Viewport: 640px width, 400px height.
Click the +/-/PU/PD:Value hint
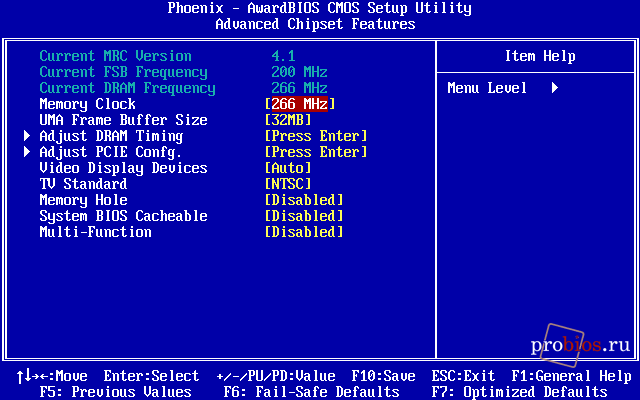pyautogui.click(x=276, y=376)
